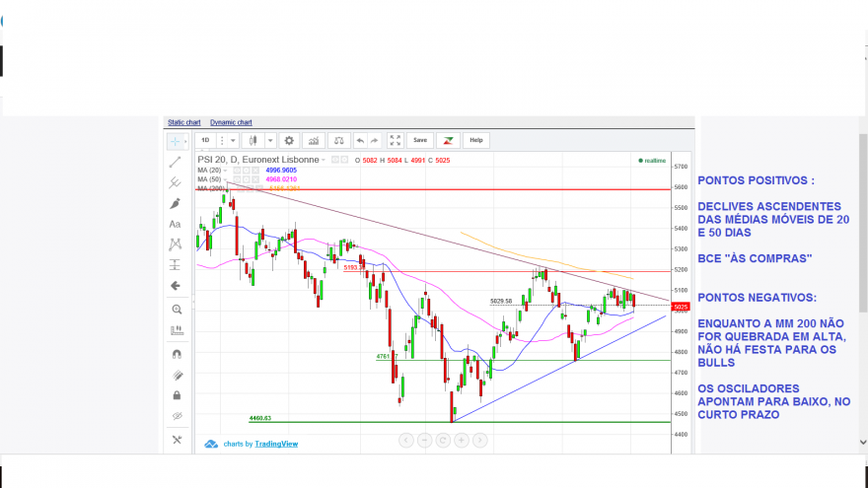This screenshot has width=868, height=488.
Task: Click the 1D interval button
Action: (205, 141)
